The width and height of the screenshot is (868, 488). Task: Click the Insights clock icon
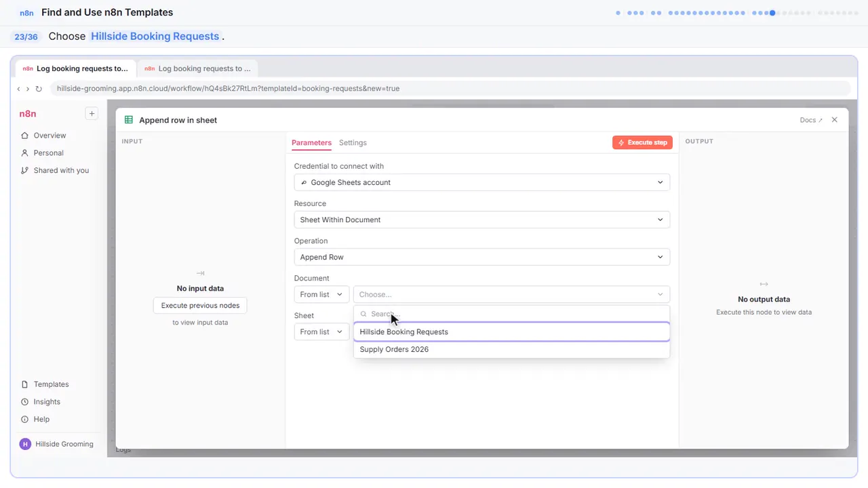pos(25,402)
